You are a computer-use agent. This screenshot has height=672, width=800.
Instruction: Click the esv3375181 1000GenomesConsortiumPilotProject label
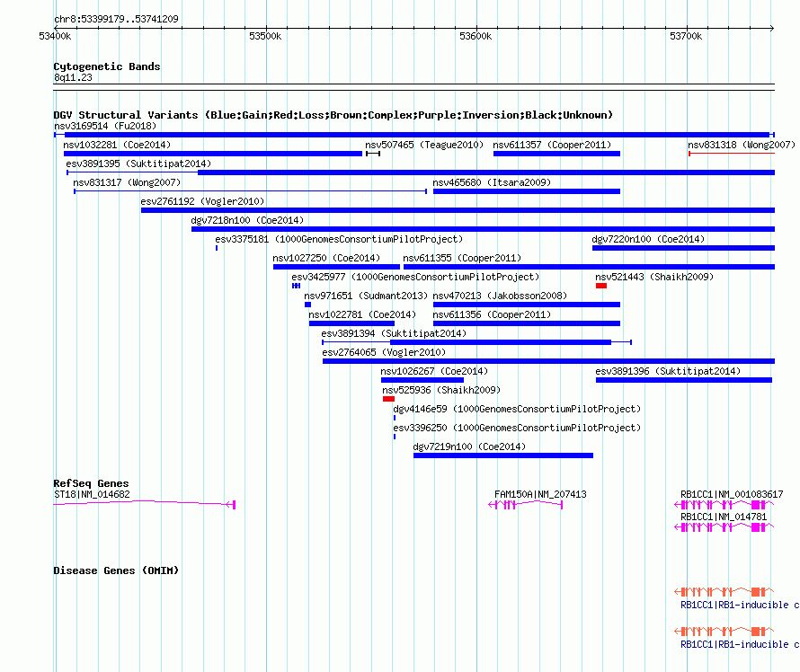coord(339,239)
